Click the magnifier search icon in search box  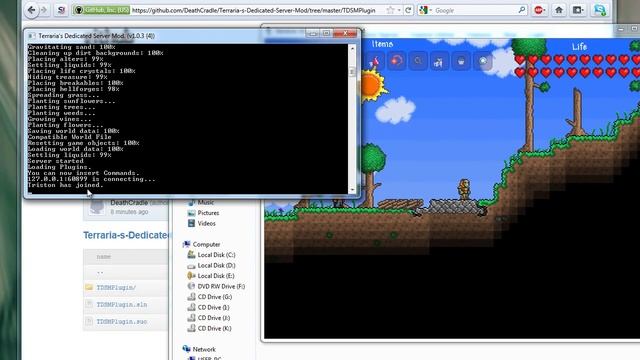522,10
